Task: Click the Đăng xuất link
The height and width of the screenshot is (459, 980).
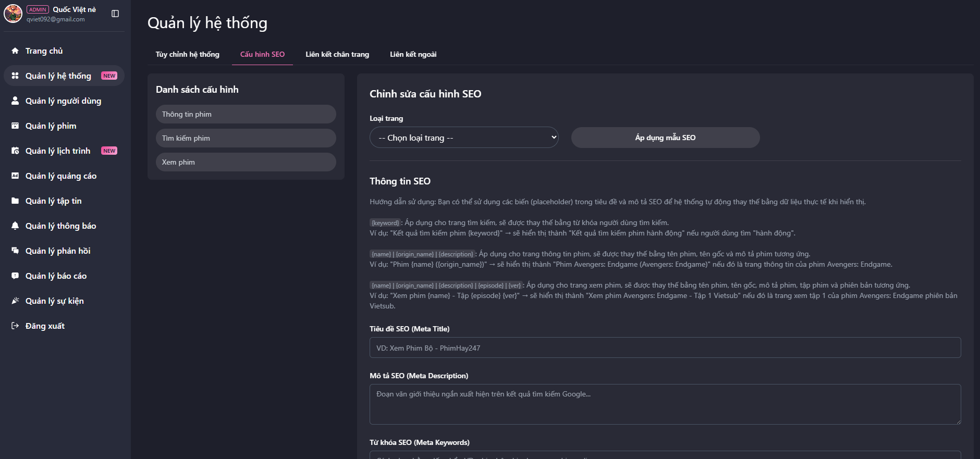Action: 64,326
